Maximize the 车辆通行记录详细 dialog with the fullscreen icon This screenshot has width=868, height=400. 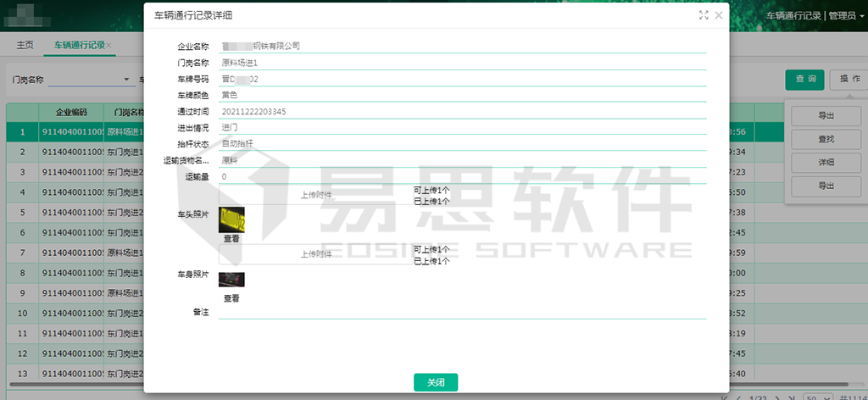703,15
